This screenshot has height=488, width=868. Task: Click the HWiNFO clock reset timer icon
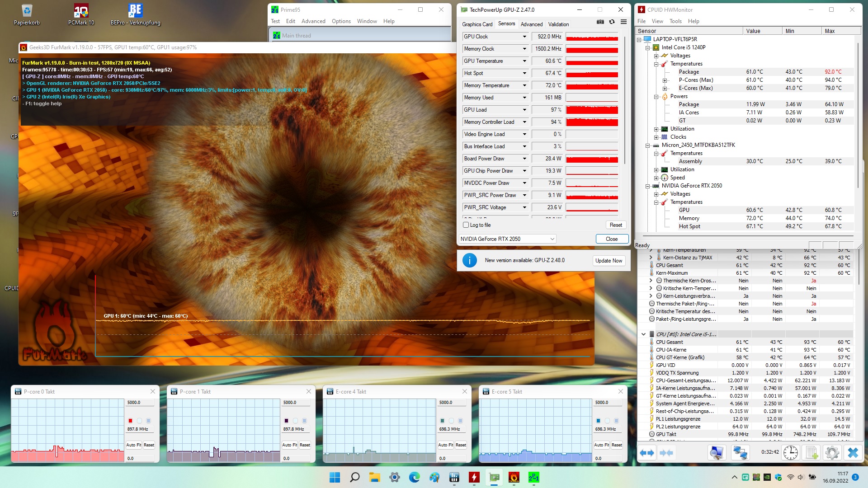coord(790,452)
